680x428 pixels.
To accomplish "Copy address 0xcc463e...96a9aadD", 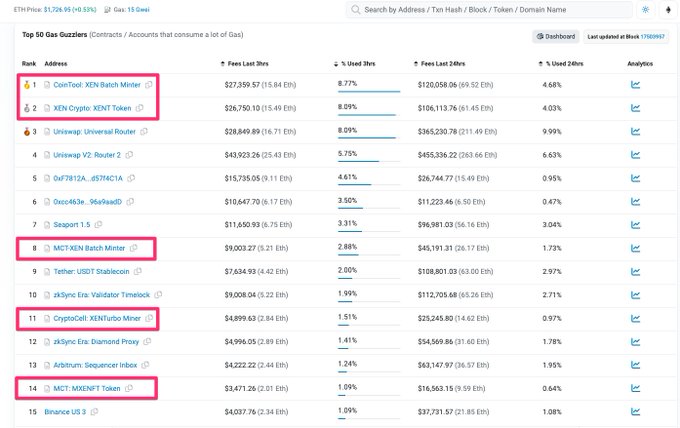I will (x=130, y=202).
